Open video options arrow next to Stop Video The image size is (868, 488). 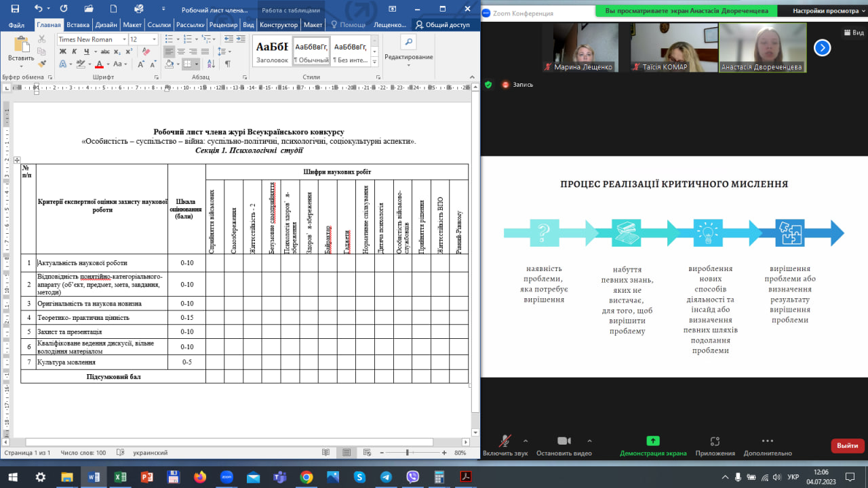589,441
